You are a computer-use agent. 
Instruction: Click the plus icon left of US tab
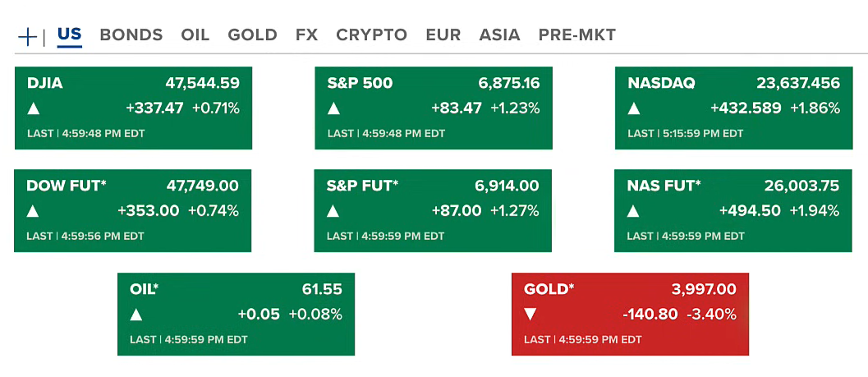pos(27,36)
